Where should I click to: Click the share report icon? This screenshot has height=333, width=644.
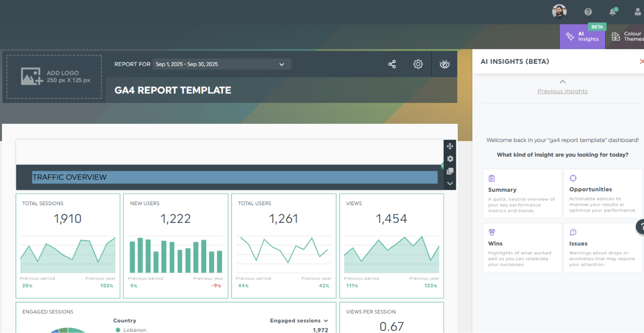392,64
